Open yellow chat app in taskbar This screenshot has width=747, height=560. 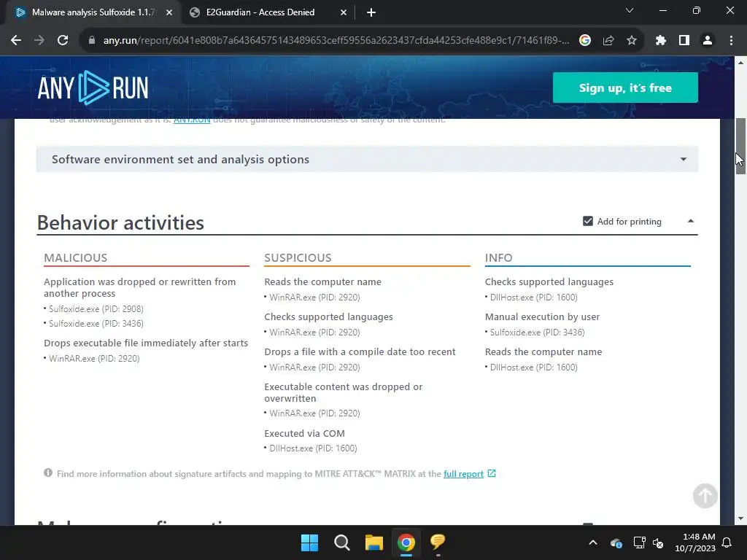coord(438,542)
